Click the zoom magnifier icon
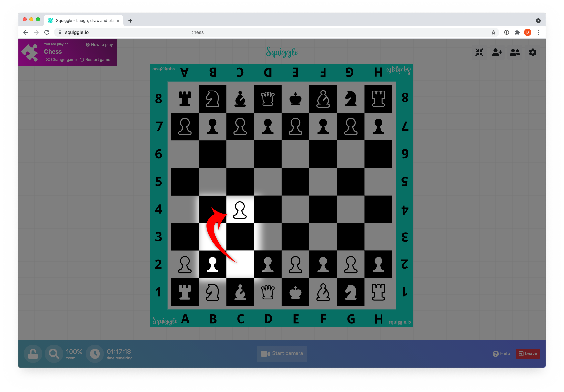The height and width of the screenshot is (392, 564). (x=54, y=354)
